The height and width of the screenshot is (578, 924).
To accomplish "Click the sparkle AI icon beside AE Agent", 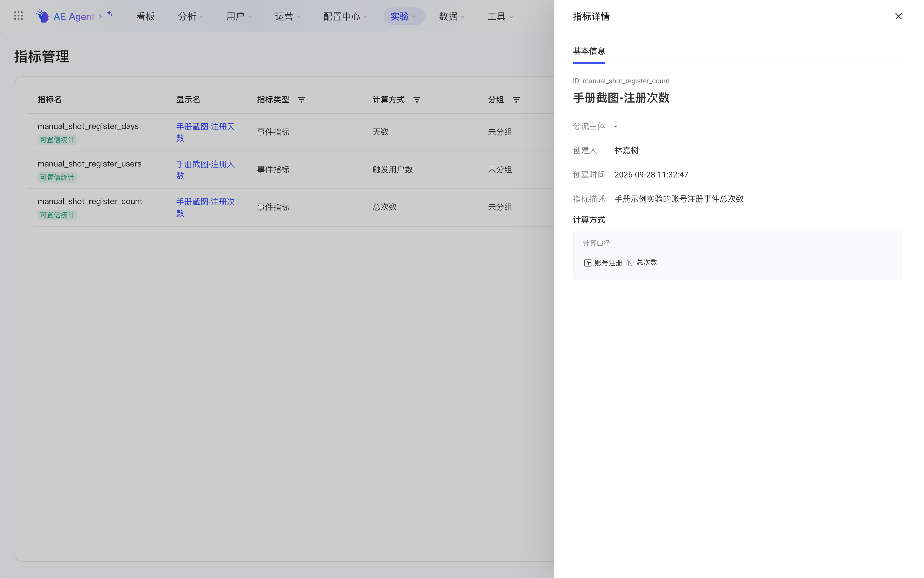I will point(110,14).
